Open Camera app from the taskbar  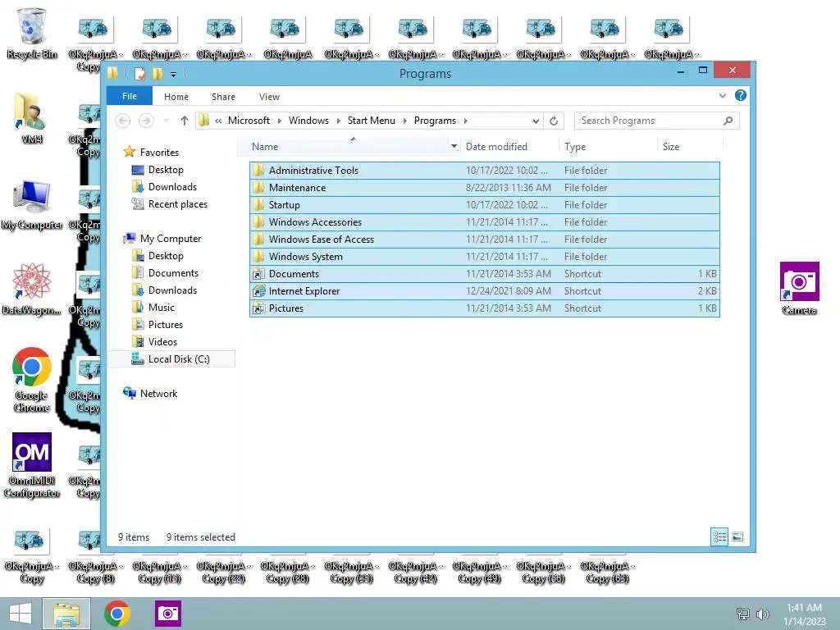tap(168, 614)
